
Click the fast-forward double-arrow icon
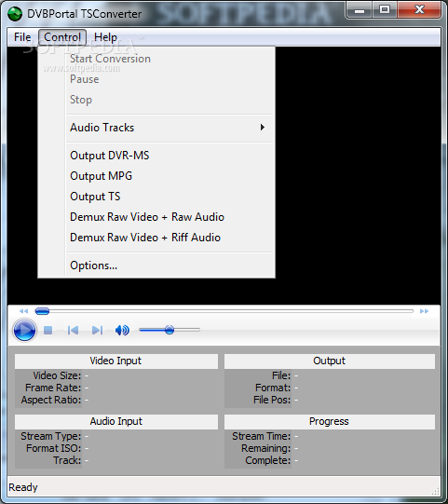click(424, 311)
